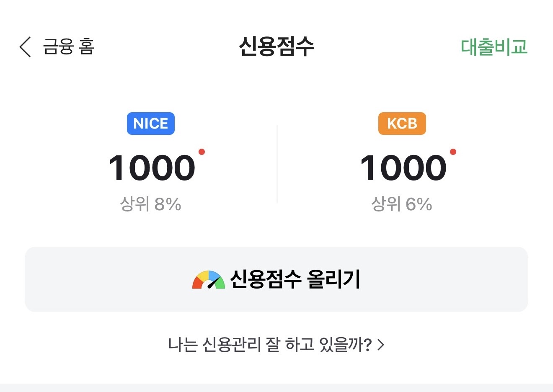The height and width of the screenshot is (392, 553).
Task: Tap the green segment of the gauge icon
Action: [x=221, y=284]
